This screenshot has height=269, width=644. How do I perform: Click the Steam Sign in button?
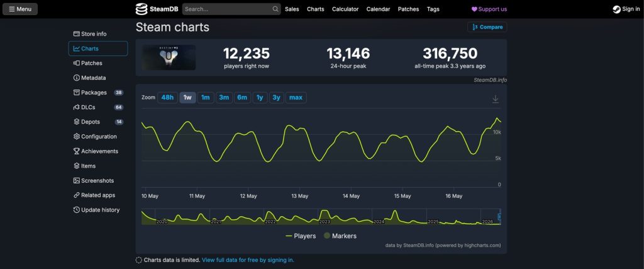626,9
